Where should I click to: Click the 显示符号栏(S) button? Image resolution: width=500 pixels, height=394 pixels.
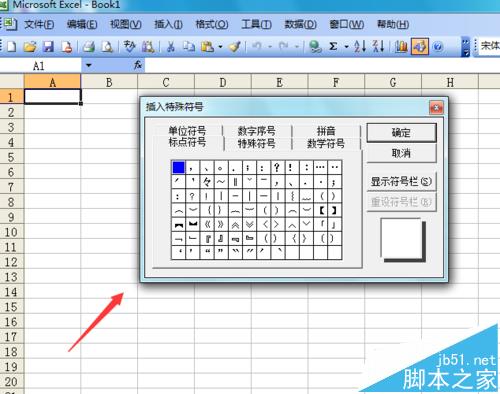tap(401, 182)
